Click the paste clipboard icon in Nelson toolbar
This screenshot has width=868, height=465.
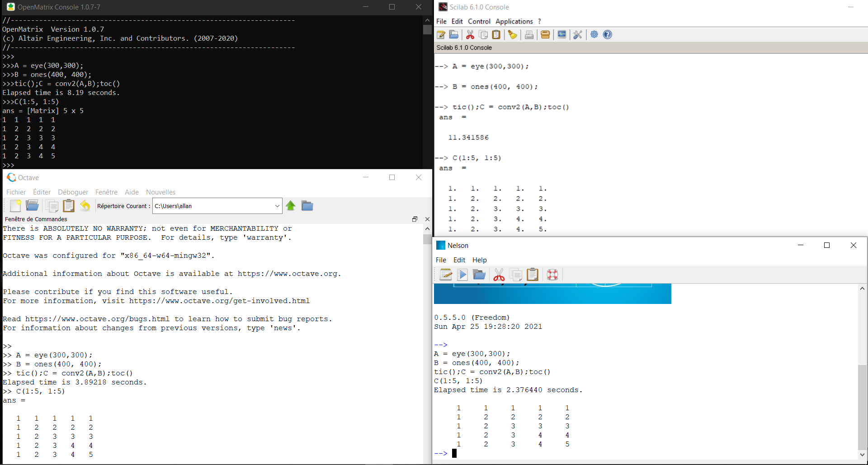(533, 275)
